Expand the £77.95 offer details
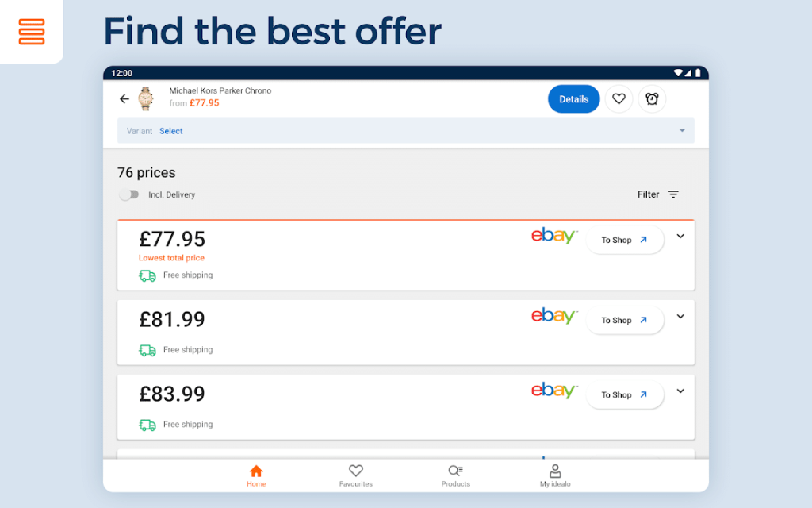812x508 pixels. [680, 236]
